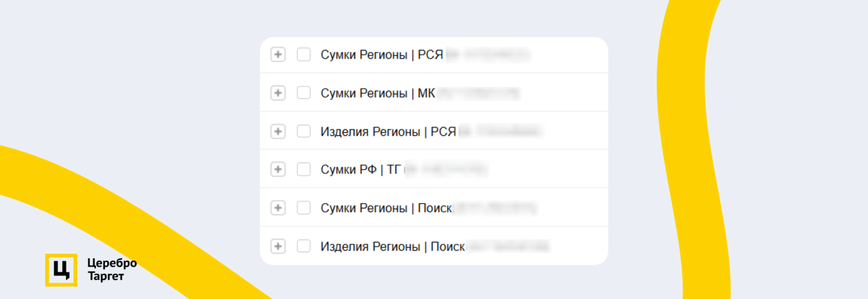Tick checkbox for Сумки Регионы | РСЯ
Viewport: 868px width, 299px height.
(x=304, y=54)
